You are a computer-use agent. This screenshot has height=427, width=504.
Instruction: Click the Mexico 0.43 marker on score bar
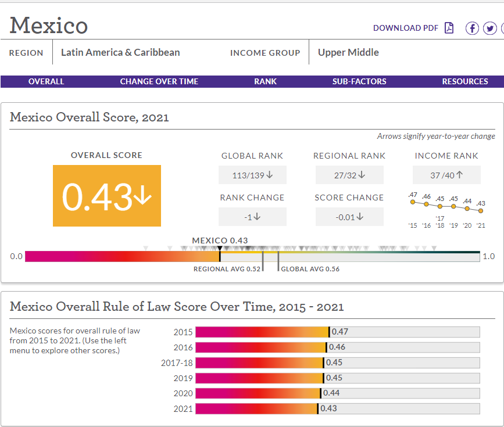pyautogui.click(x=220, y=249)
